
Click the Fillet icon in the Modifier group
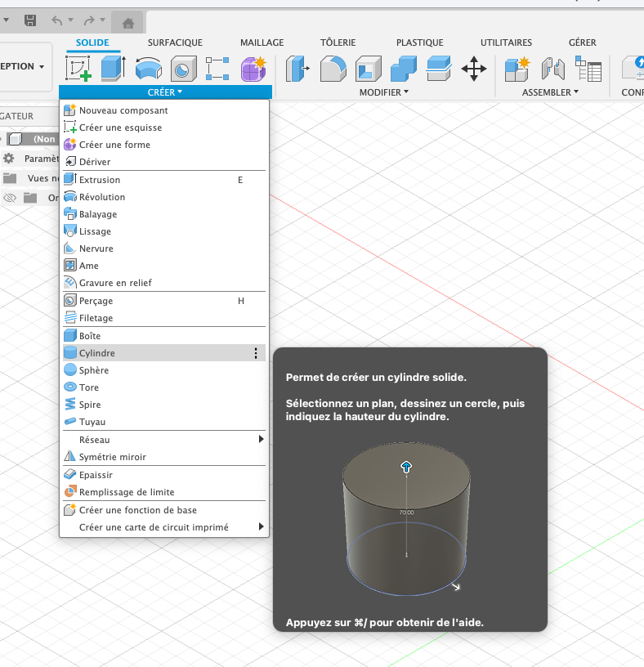click(332, 69)
